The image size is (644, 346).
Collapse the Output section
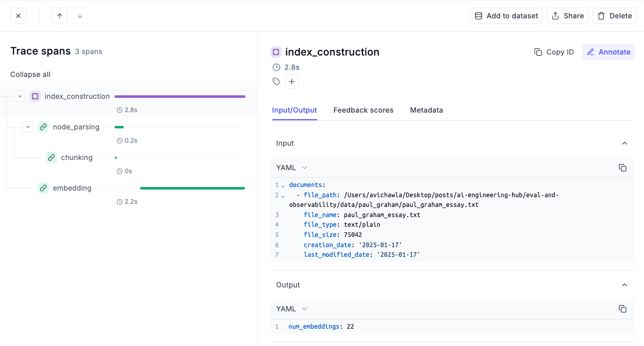point(625,285)
